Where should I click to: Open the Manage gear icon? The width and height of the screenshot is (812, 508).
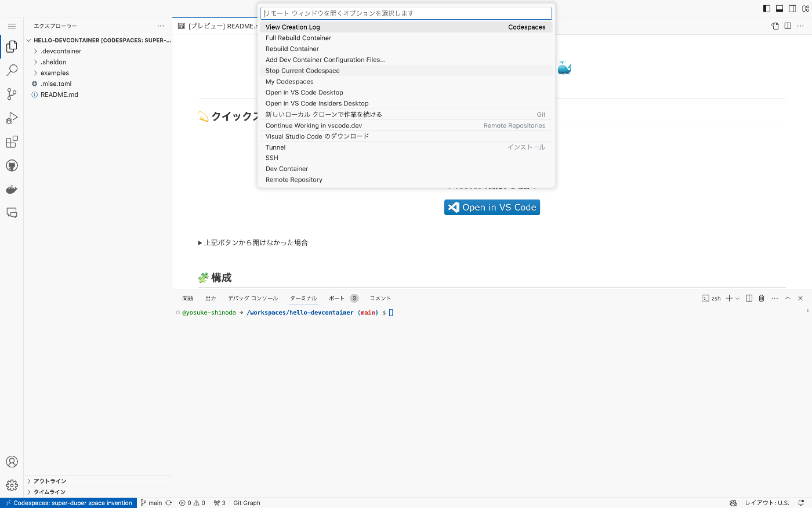coord(12,485)
